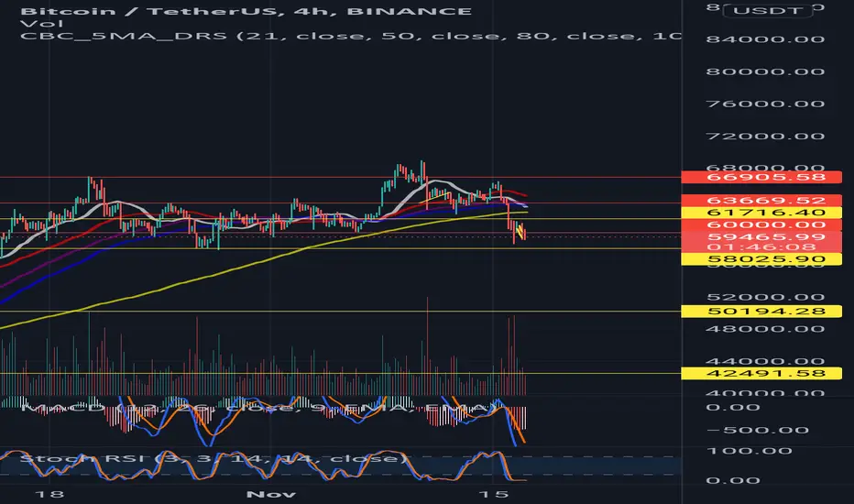Screen dimensions: 854x504
Task: Click the 44000.00 price axis label
Action: (765, 361)
